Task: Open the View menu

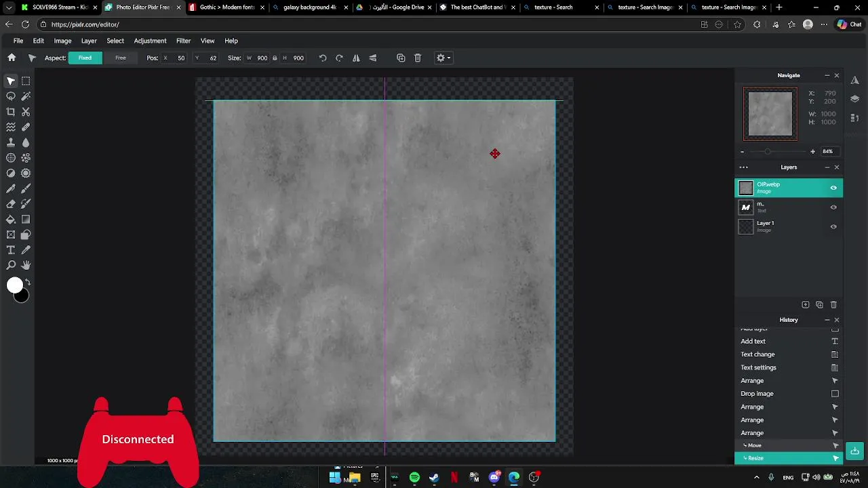Action: pos(208,41)
